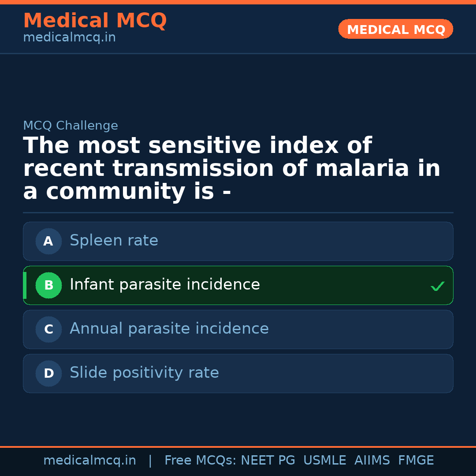Click the Free MCQs footer text
The width and height of the screenshot is (476, 476).
200,461
